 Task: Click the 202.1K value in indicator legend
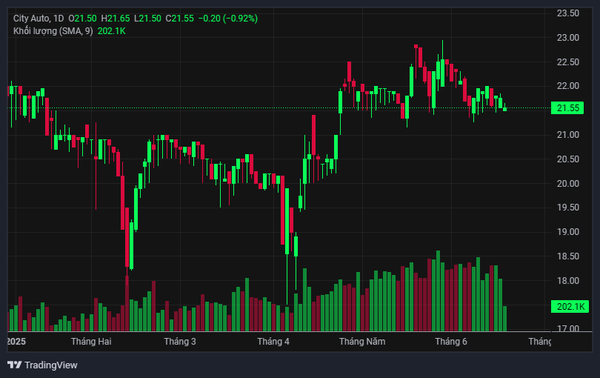pos(111,31)
